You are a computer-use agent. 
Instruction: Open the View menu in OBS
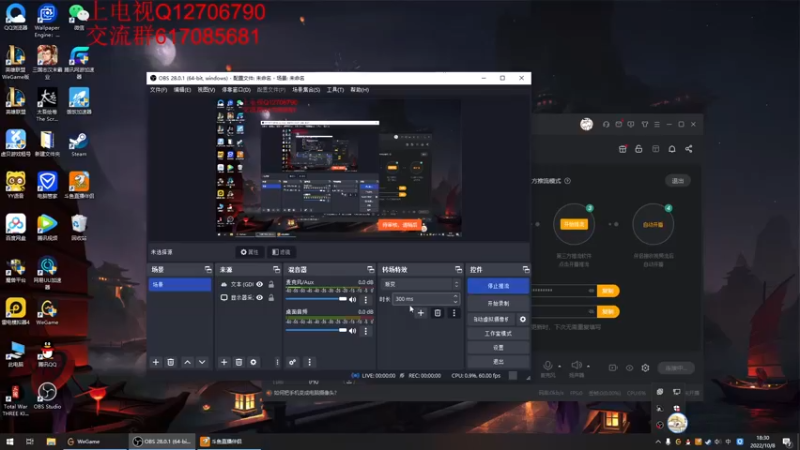[206, 90]
